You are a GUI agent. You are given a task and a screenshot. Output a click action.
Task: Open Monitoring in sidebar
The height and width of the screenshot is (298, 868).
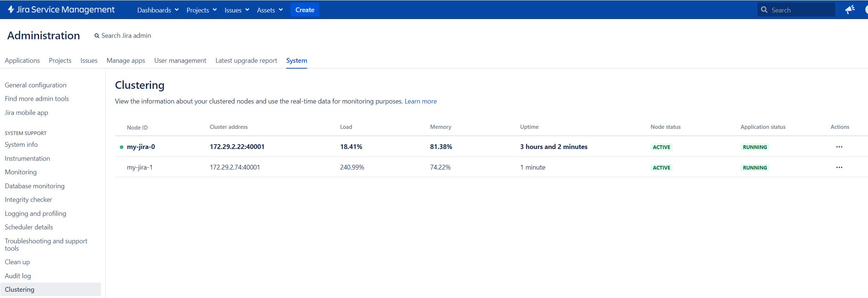coord(21,172)
